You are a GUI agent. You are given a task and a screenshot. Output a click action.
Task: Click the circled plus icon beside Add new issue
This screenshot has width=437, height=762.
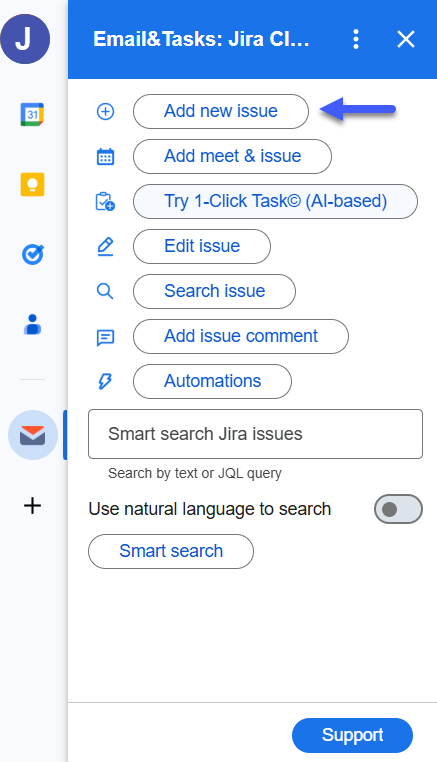[105, 112]
